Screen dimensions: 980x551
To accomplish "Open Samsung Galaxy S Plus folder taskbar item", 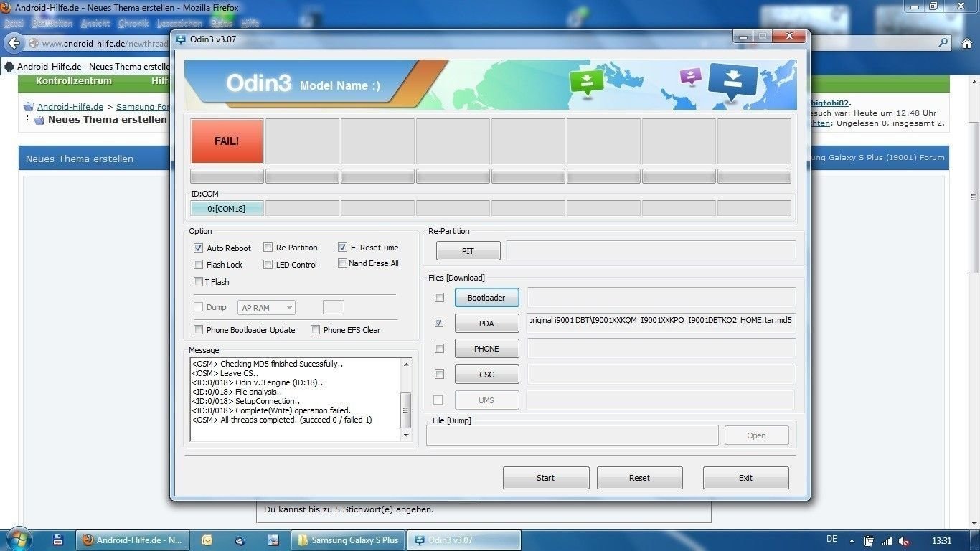I will point(348,540).
